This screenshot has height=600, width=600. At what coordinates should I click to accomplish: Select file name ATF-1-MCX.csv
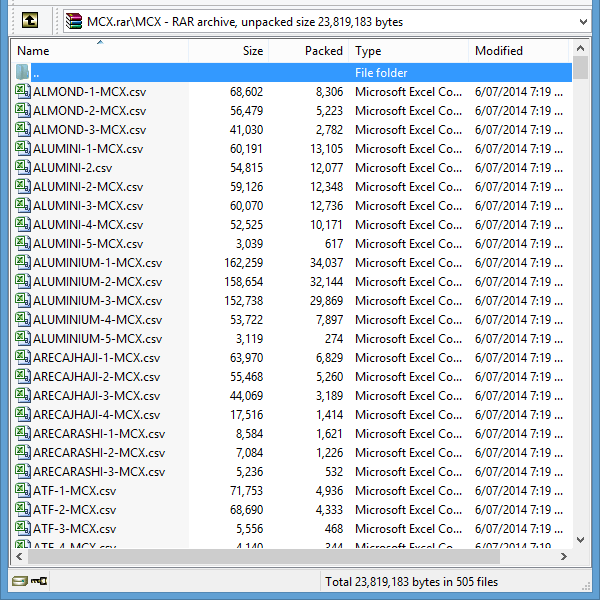[75, 491]
